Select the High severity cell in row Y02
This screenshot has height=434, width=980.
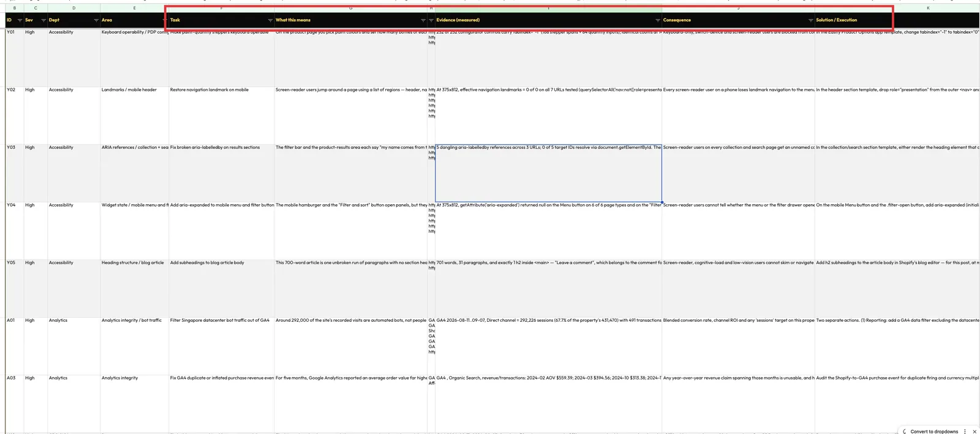click(x=36, y=115)
